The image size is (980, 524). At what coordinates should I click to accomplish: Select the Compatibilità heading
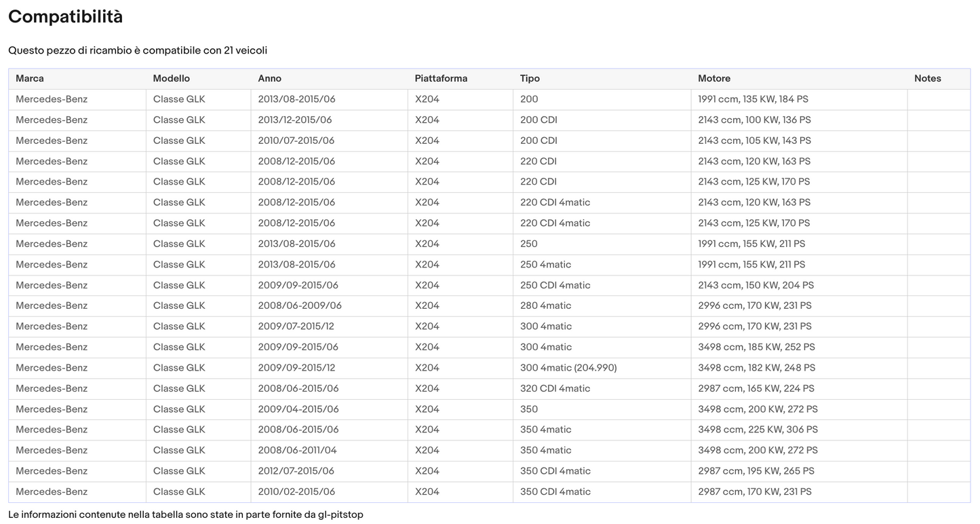pos(66,17)
